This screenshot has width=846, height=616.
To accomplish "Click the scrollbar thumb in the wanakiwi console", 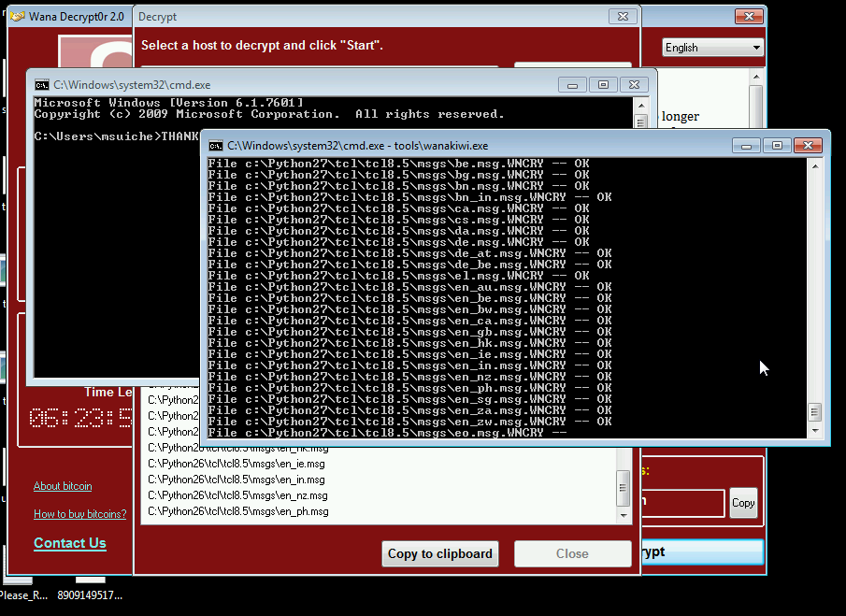I will click(815, 412).
